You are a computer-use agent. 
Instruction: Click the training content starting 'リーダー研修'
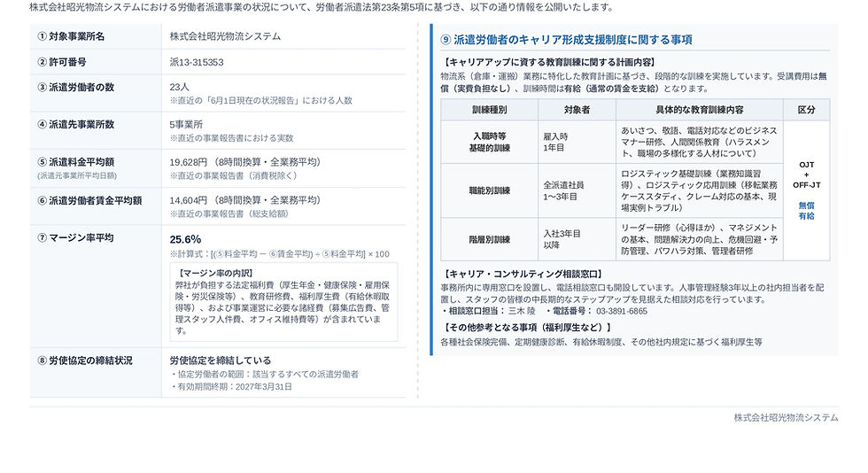(699, 239)
